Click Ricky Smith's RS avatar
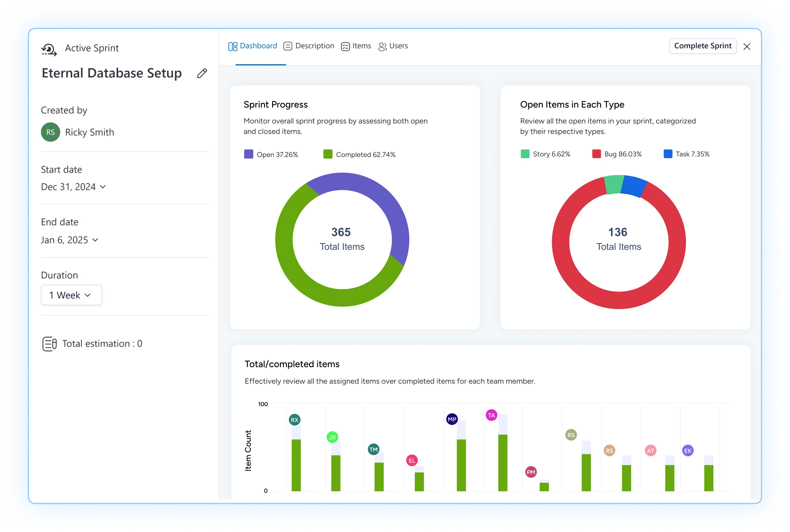The image size is (790, 532). tap(51, 132)
